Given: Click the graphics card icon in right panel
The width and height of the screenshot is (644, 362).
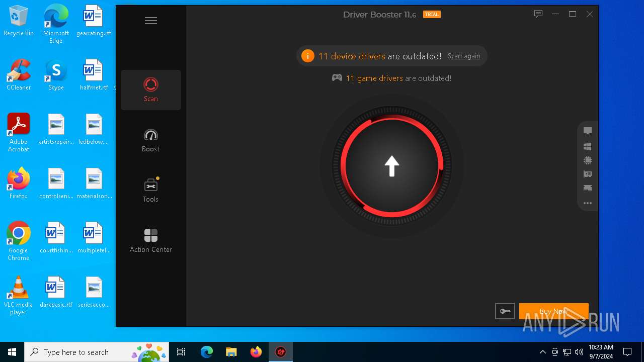Looking at the screenshot, I should pyautogui.click(x=588, y=174).
